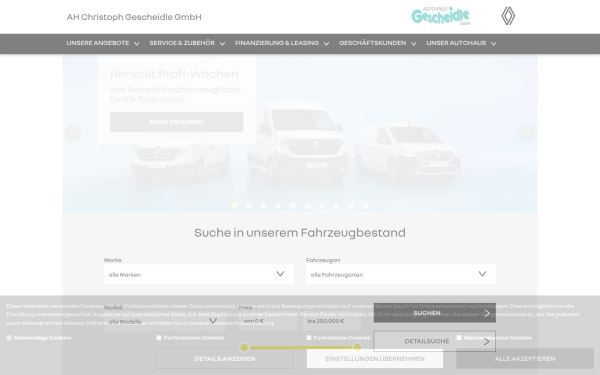Enable Werberelevante Cookies checkbox
Screen dimensions: 600x375
pos(459,338)
